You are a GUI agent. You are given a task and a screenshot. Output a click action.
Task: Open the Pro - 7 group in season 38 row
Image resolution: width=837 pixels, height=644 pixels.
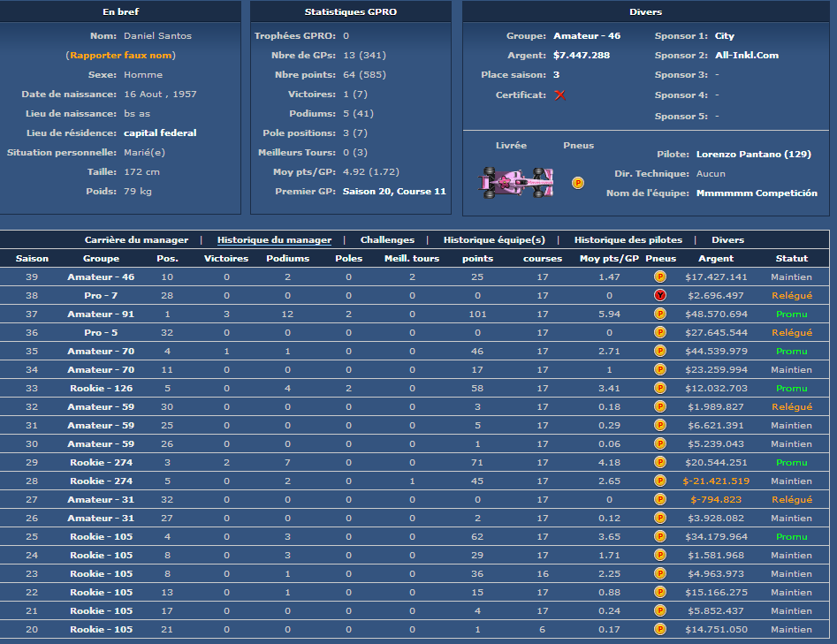(101, 296)
